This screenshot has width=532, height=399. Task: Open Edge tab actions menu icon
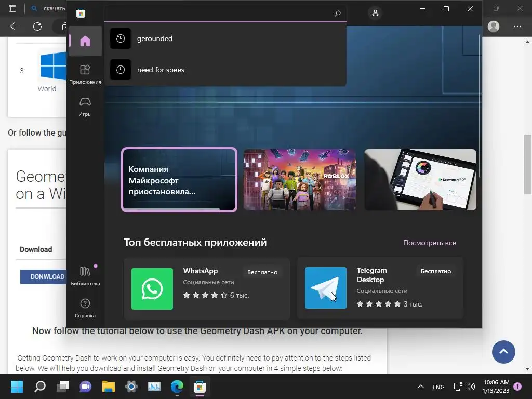click(x=12, y=8)
